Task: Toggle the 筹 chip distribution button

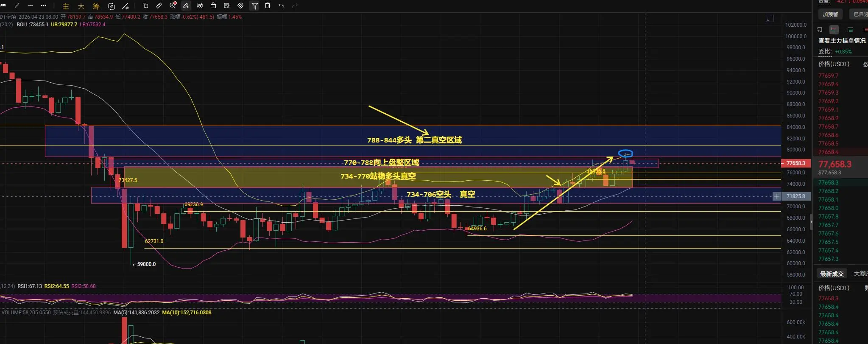Action: click(96, 6)
